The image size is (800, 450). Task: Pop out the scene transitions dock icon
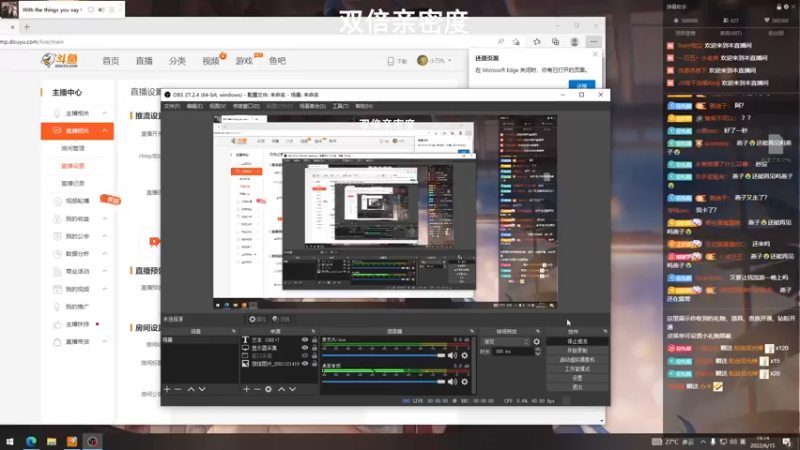(538, 331)
